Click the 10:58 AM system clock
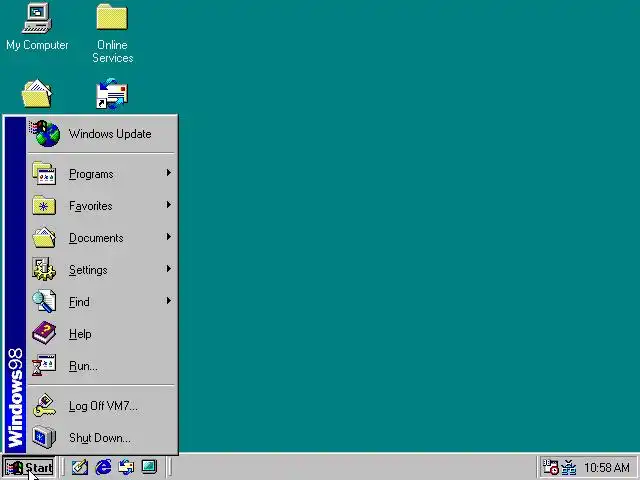 coord(607,467)
